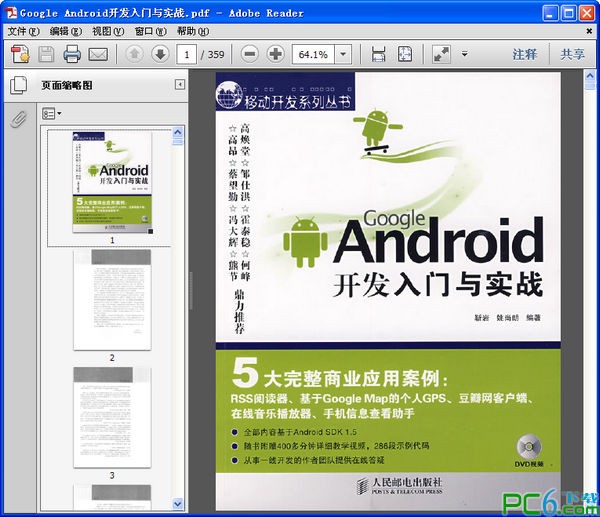Screen dimensions: 600x517
Task: Click the fit width scrolling icon
Action: coord(378,54)
